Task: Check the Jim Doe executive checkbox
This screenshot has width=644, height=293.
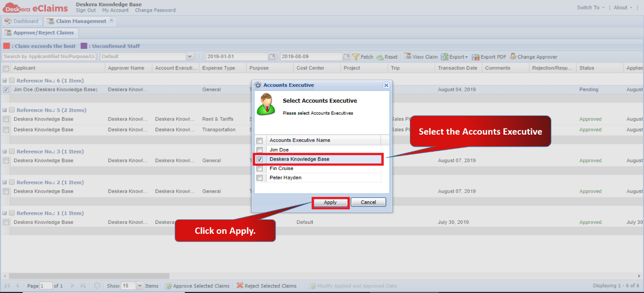Action: (259, 150)
